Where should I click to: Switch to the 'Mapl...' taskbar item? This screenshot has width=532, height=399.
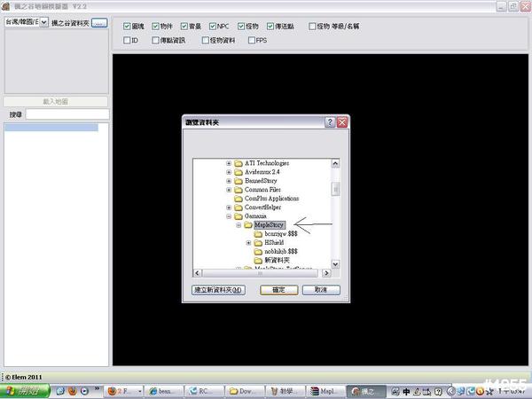(x=325, y=391)
